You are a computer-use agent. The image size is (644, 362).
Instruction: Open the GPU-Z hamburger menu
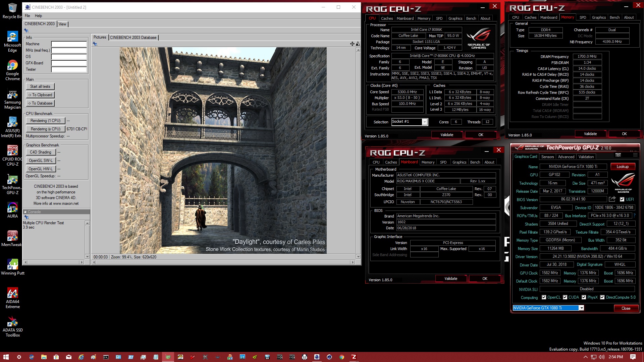pyautogui.click(x=635, y=155)
